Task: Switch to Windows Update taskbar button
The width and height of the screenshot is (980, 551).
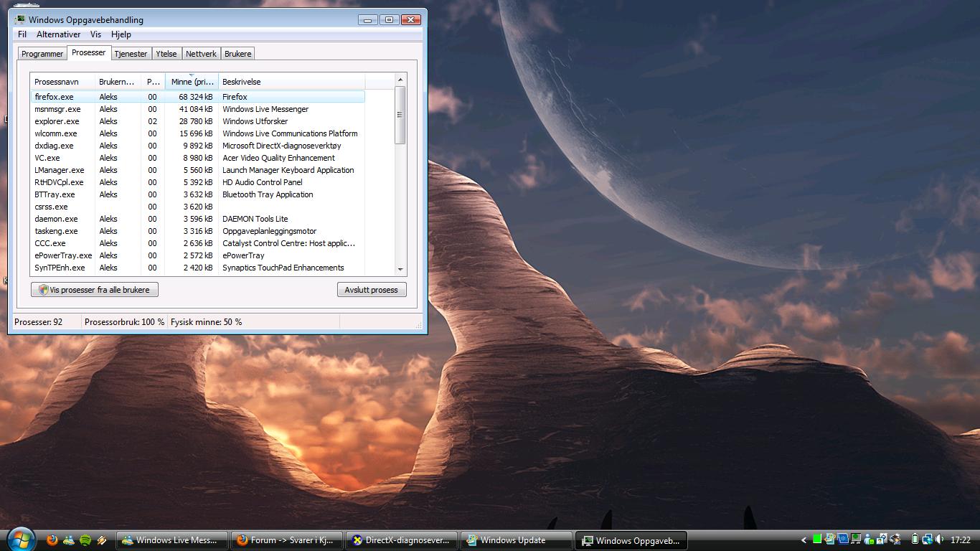Action: point(517,540)
